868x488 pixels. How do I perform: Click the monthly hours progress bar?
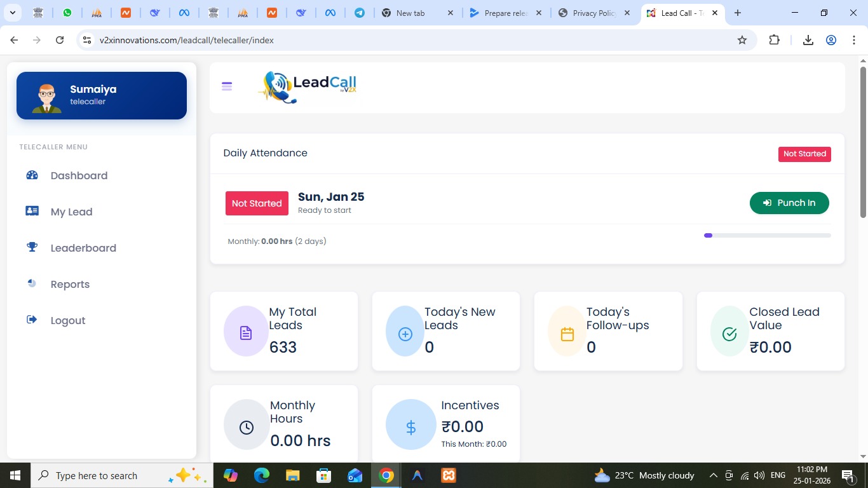[x=767, y=236]
